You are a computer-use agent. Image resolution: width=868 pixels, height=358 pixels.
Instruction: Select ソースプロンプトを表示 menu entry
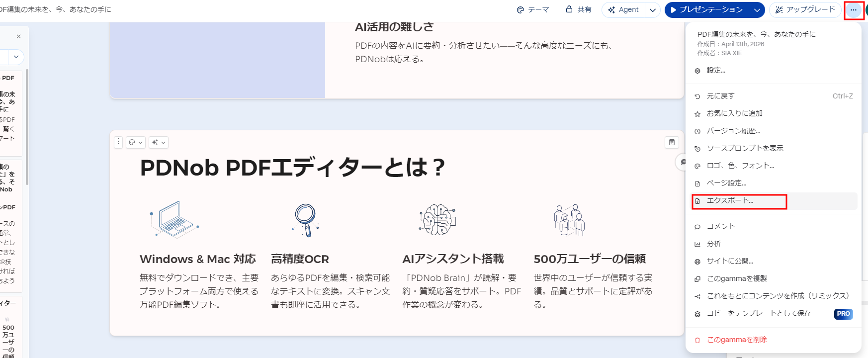pyautogui.click(x=774, y=148)
